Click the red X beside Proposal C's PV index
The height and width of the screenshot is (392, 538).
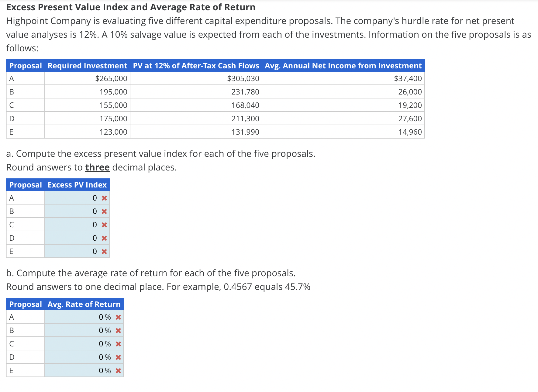tap(104, 224)
